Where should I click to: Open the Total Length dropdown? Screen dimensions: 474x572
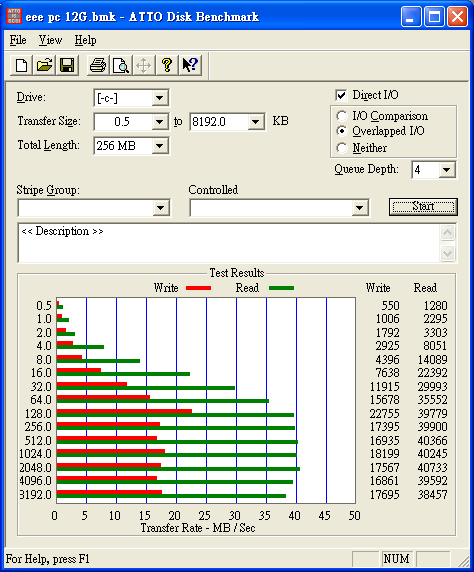[159, 146]
